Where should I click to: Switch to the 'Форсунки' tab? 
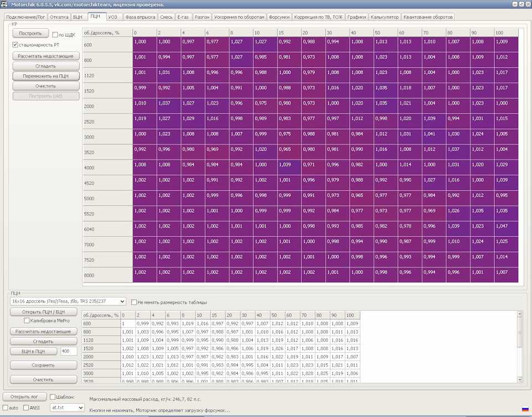[x=279, y=17]
